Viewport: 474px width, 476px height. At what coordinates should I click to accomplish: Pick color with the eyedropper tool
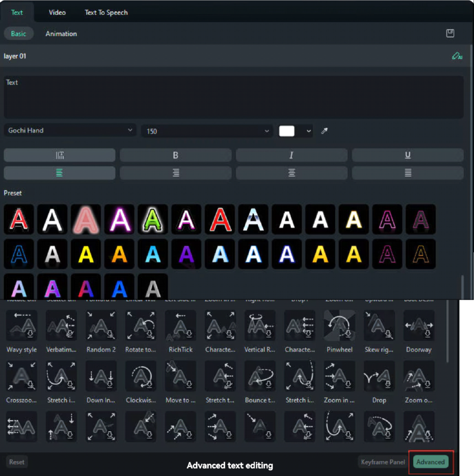tap(325, 131)
